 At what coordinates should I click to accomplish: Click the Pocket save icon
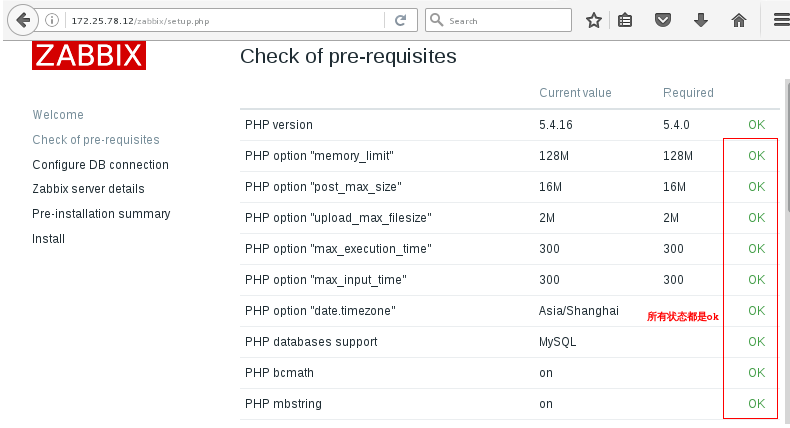point(662,20)
